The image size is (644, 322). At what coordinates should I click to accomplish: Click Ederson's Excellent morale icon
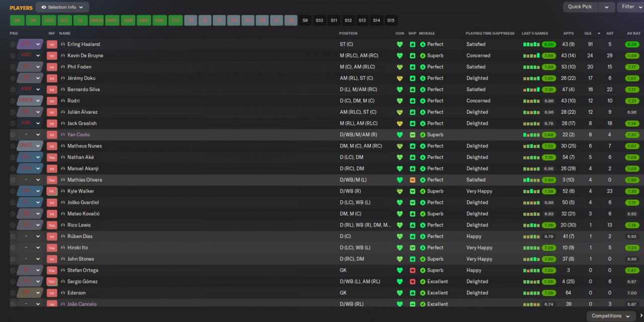coord(423,293)
